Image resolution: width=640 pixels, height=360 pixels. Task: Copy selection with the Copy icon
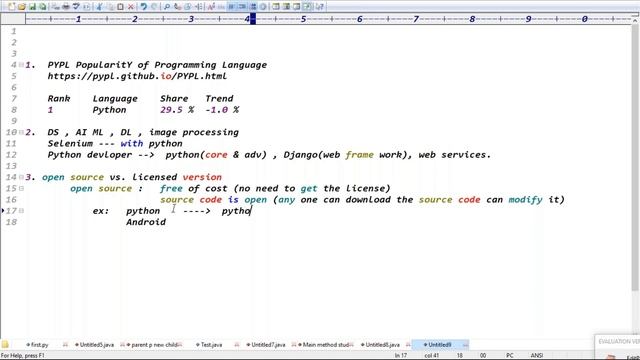tap(109, 7)
